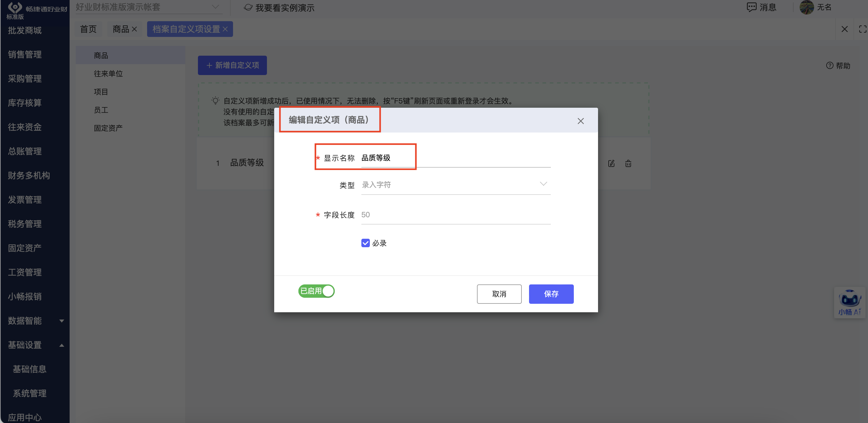Click 我要看实例演示 link
This screenshot has width=868, height=423.
[279, 8]
